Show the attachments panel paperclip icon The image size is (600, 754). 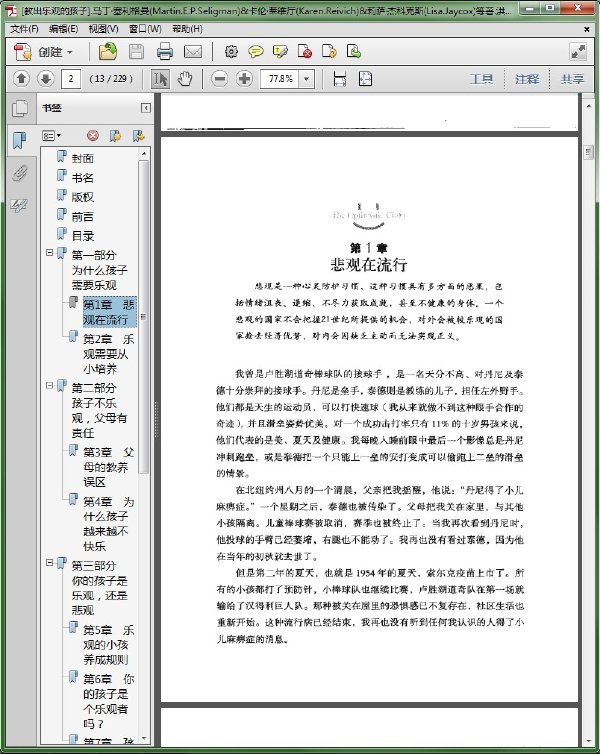pyautogui.click(x=20, y=173)
